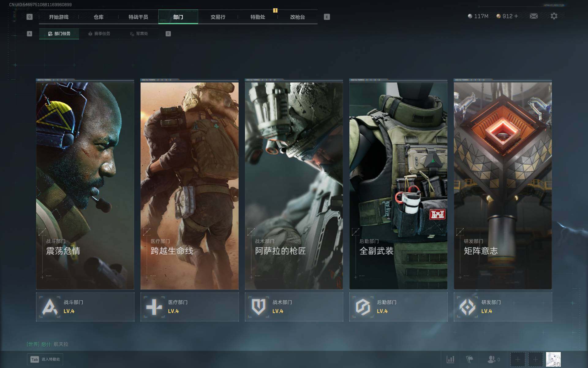
Task: Click the medical department cross emblem
Action: point(154,307)
